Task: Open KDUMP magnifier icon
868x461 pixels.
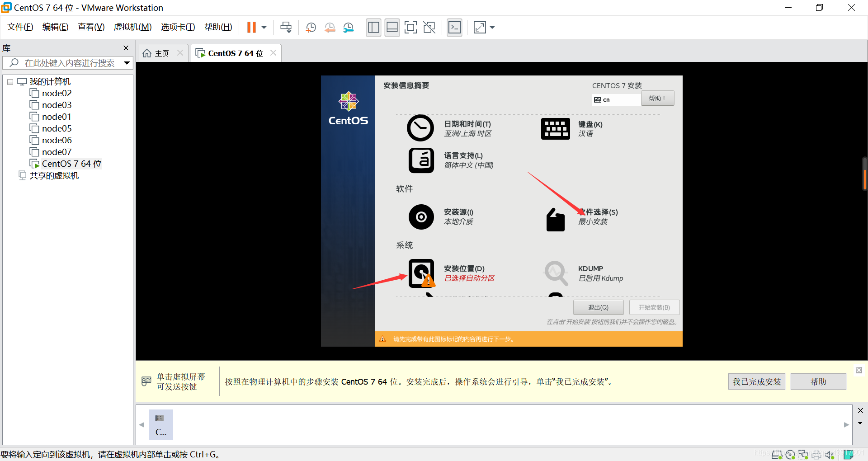Action: click(x=556, y=273)
